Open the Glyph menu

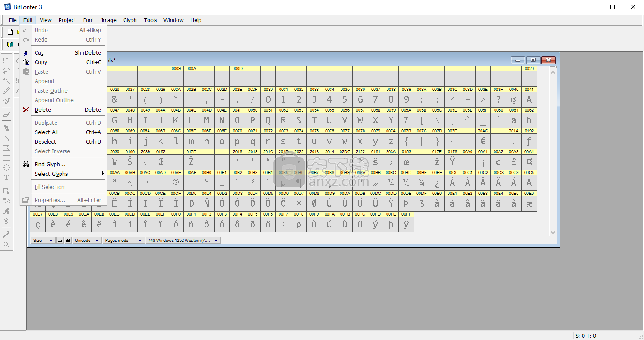pos(130,20)
